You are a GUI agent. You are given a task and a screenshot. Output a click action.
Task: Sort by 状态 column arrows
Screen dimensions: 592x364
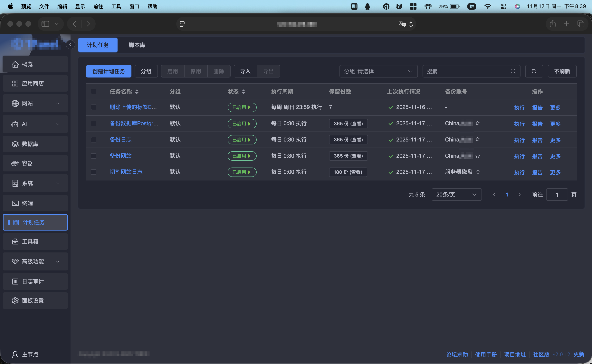243,92
